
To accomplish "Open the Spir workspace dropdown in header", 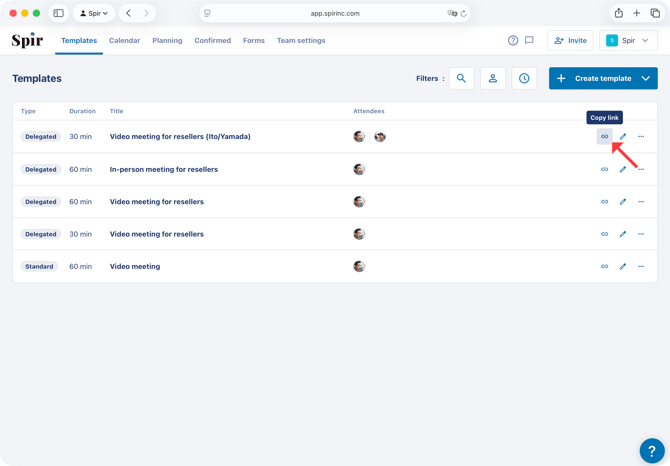I will tap(628, 41).
